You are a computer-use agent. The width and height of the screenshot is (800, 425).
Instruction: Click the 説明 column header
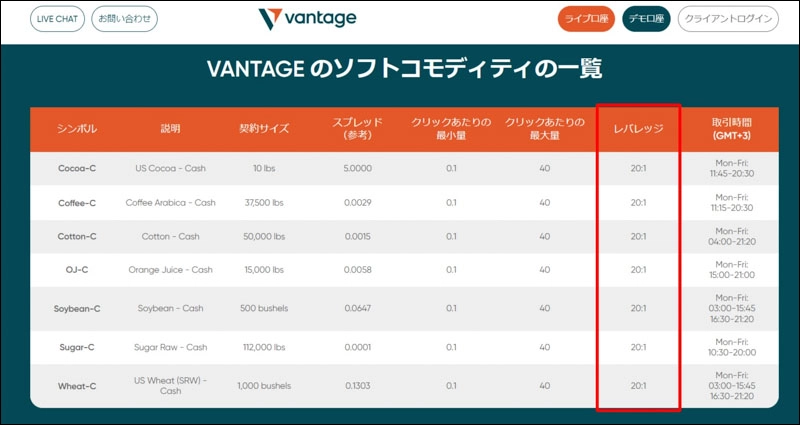coord(170,129)
